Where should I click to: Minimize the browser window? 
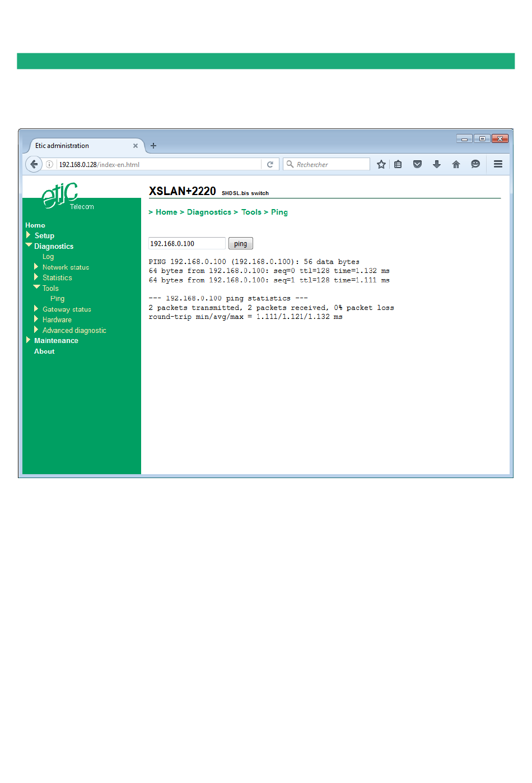point(464,138)
